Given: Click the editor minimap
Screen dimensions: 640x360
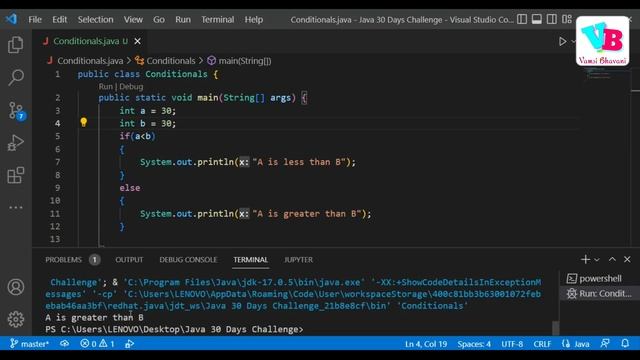Looking at the screenshot, I should pos(605,73).
